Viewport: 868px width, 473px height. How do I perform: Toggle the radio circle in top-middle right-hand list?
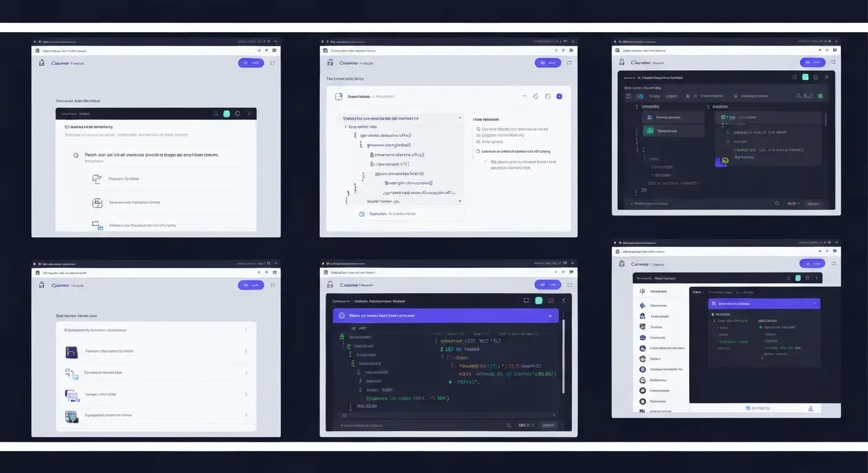pos(478,152)
